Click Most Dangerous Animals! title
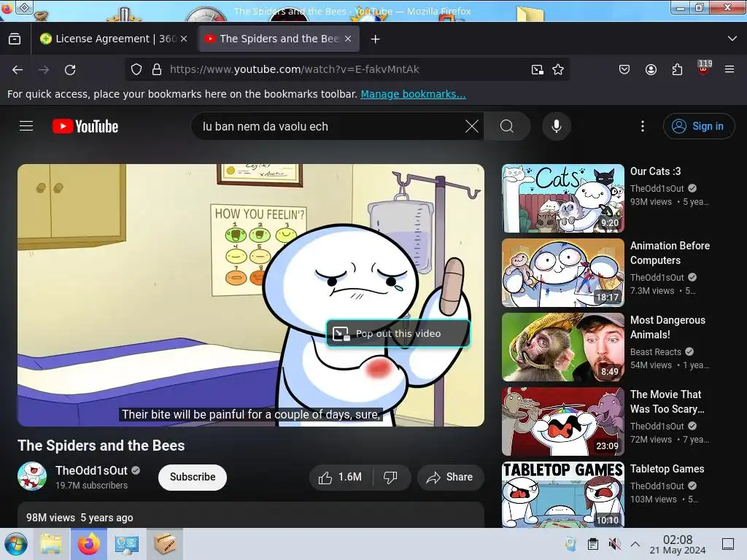Screen dimensions: 747x560 pyautogui.click(x=668, y=327)
